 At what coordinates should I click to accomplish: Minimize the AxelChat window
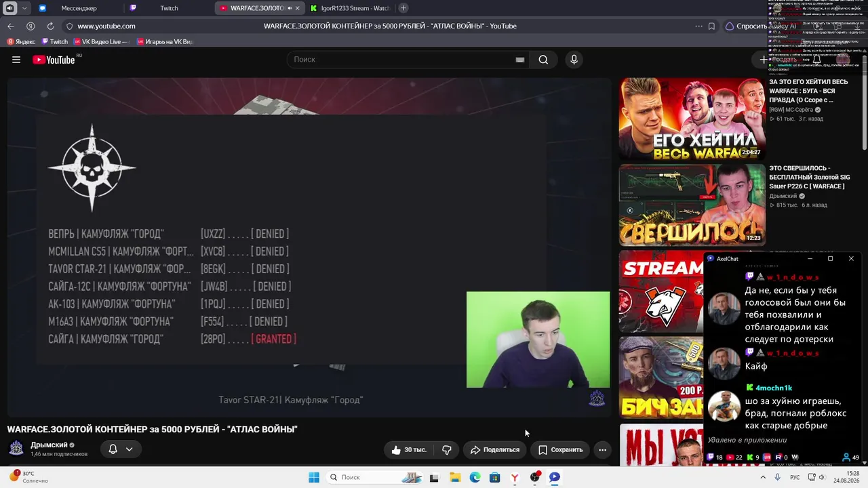pos(810,258)
